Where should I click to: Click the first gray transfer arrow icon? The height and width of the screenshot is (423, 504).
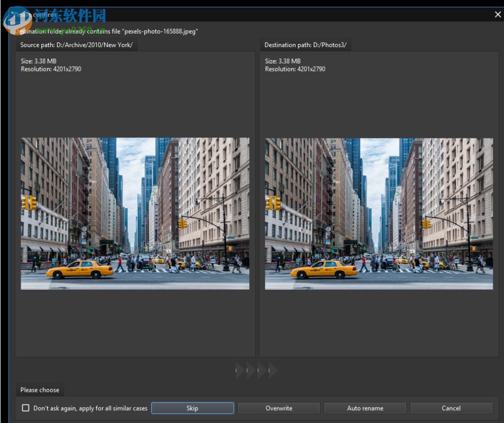point(238,370)
